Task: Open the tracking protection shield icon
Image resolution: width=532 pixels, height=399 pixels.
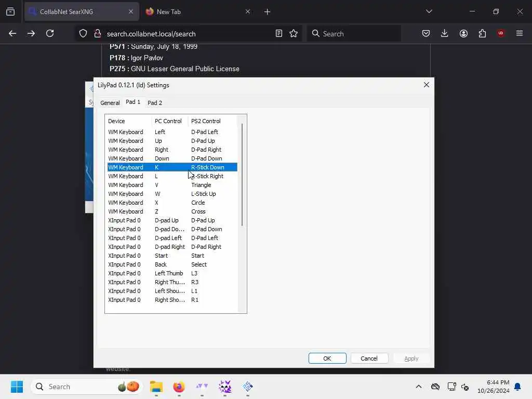Action: point(83,34)
